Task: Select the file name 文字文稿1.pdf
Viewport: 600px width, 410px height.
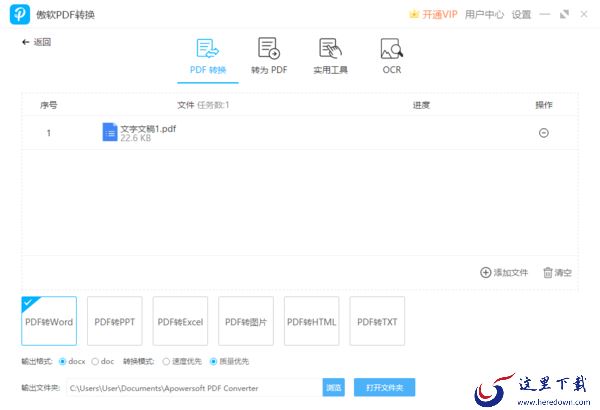Action: (x=148, y=129)
